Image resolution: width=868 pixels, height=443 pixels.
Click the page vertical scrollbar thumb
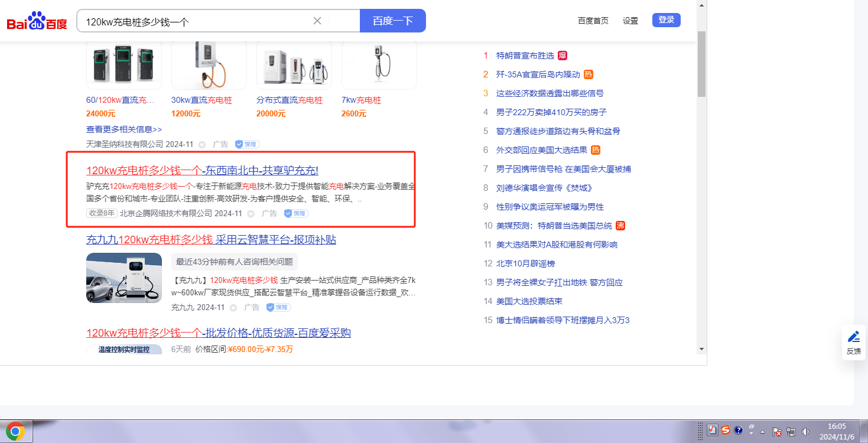(x=702, y=63)
